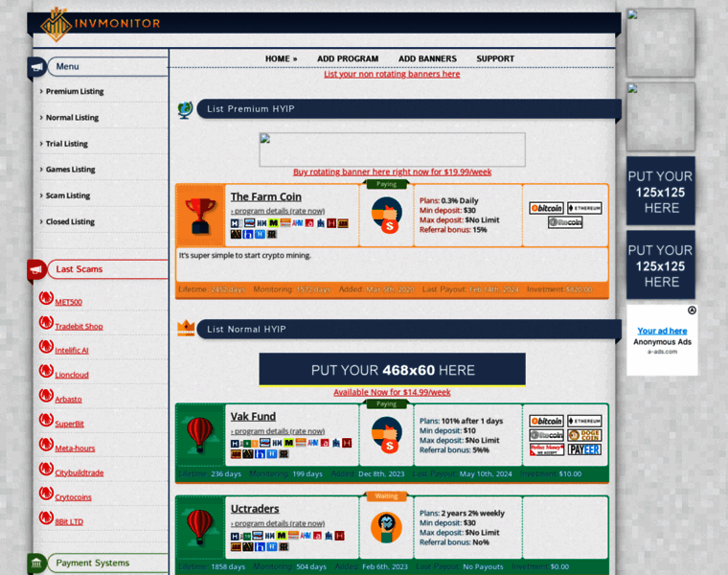Click 'Available Now for $14.99/week' link
Screen dimensions: 728x575
pyautogui.click(x=392, y=393)
